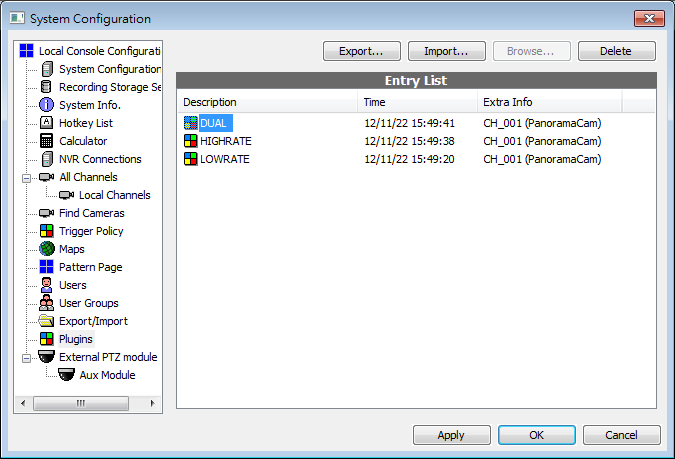Click the LOWRATE entry icon

pyautogui.click(x=191, y=159)
